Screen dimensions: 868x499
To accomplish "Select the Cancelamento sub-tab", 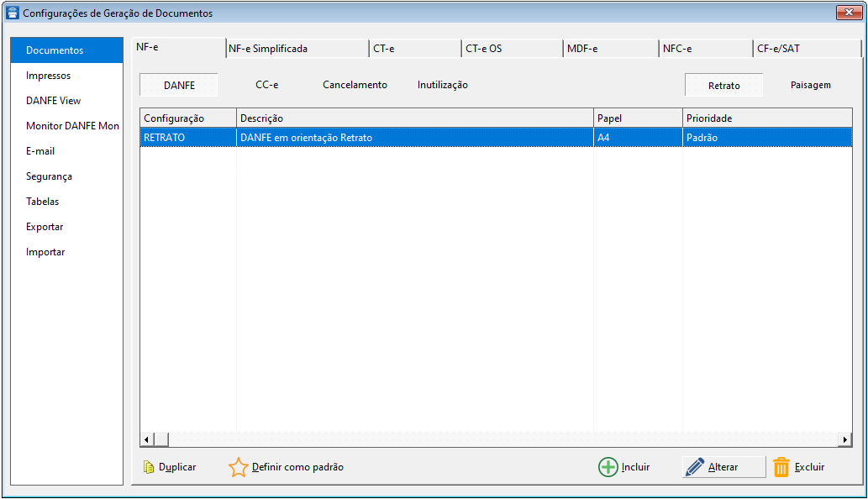I will point(355,85).
